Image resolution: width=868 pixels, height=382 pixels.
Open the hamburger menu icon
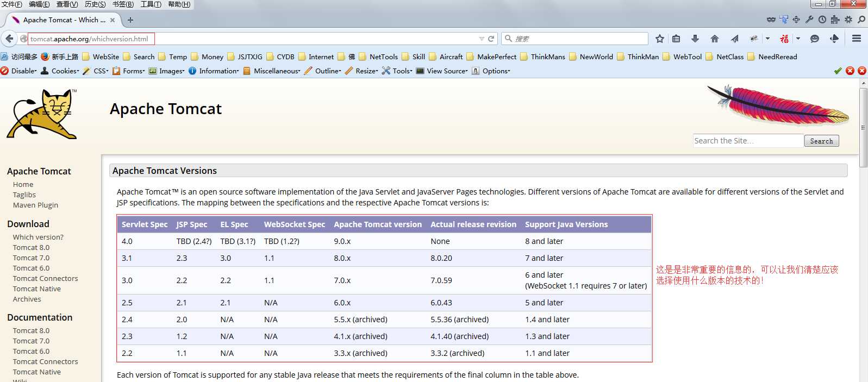pos(857,39)
